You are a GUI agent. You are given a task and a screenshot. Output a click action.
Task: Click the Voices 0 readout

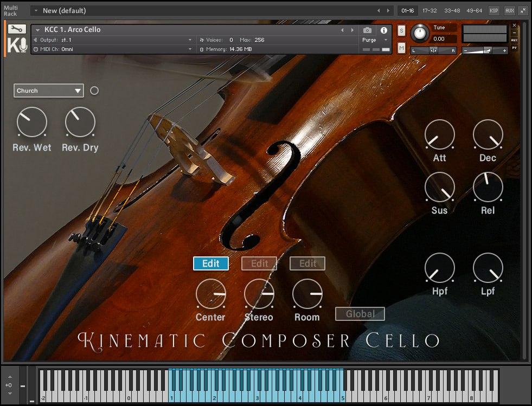[217, 40]
